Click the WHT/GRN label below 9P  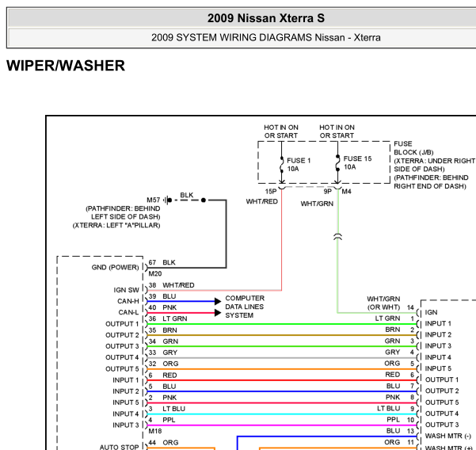317,204
